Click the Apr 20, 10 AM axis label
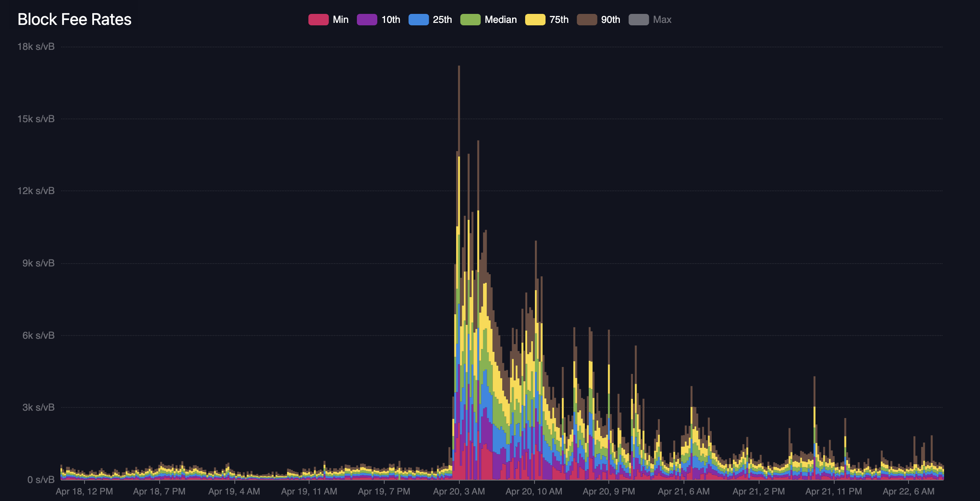This screenshot has height=501, width=980. coord(534,492)
